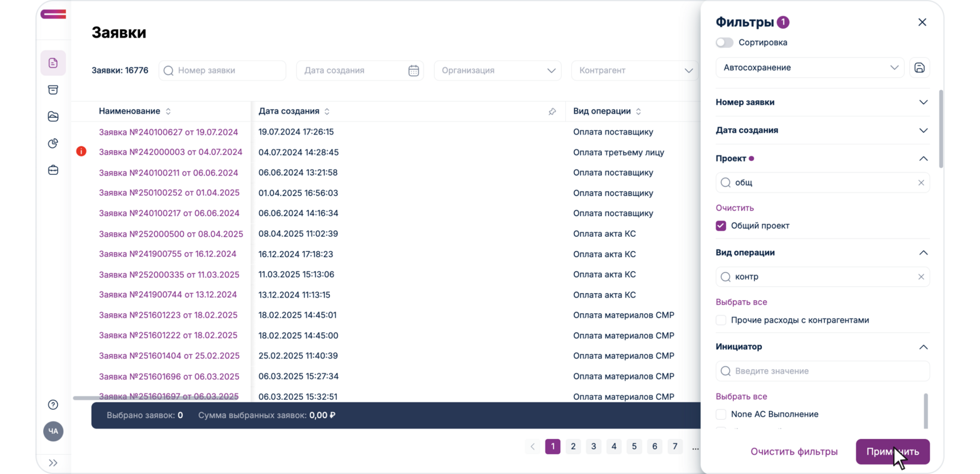
Task: Open the pie chart reports icon
Action: point(53,143)
